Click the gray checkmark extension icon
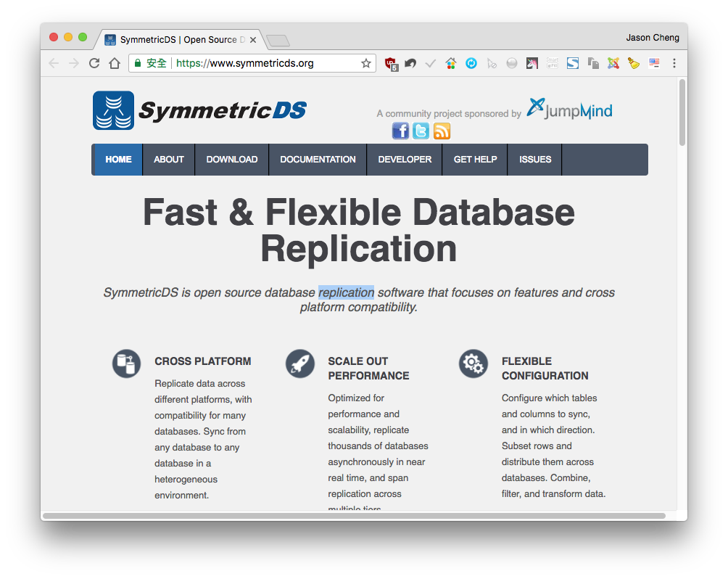728x579 pixels. pos(431,63)
